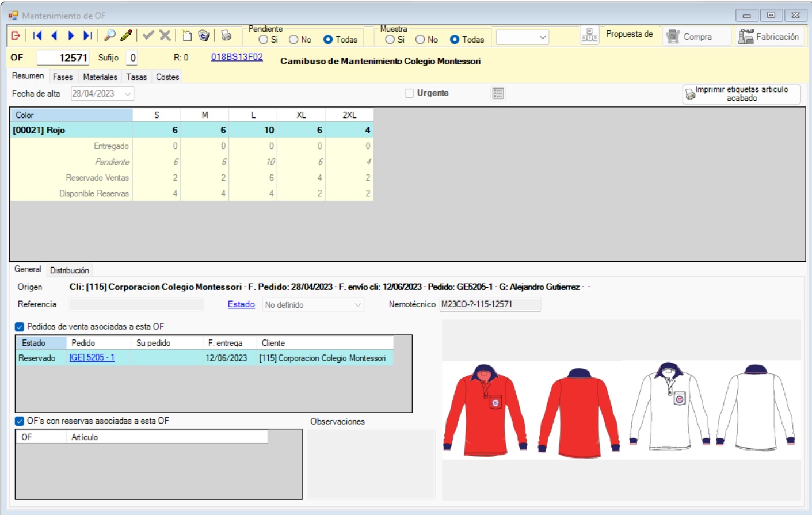Viewport: 812px width, 515px height.
Task: Open the Fecha de alta date dropdown
Action: pos(128,94)
